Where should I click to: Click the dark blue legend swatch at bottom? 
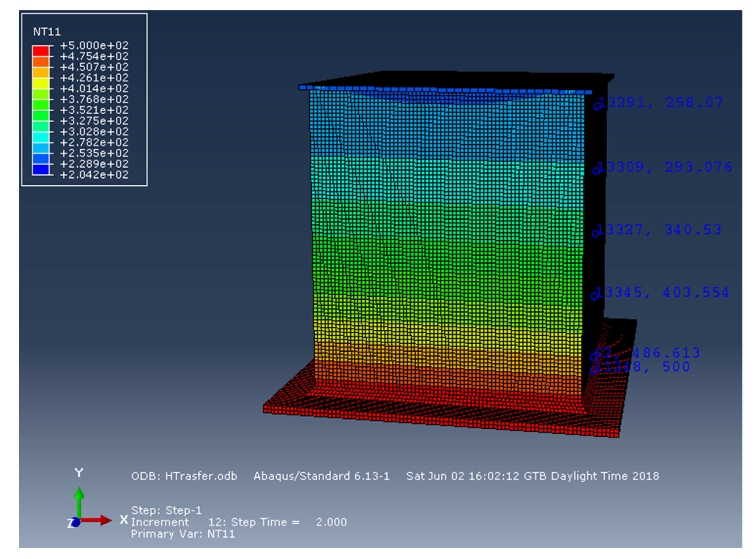coord(41,169)
